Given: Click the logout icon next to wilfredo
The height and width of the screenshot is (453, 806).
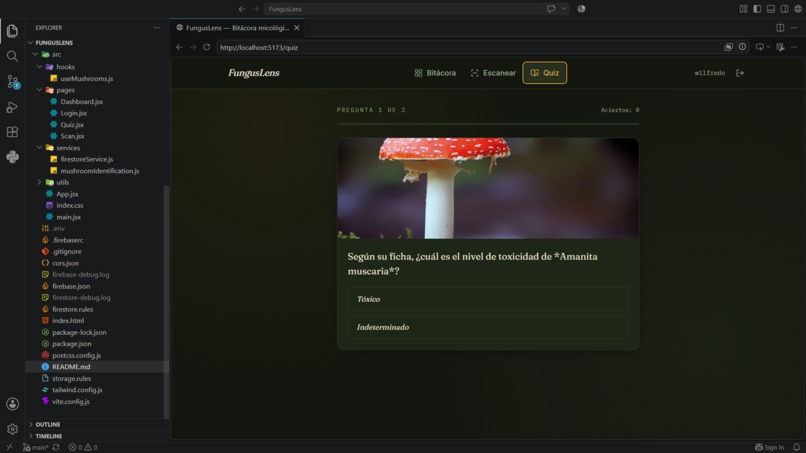Looking at the screenshot, I should coord(740,73).
